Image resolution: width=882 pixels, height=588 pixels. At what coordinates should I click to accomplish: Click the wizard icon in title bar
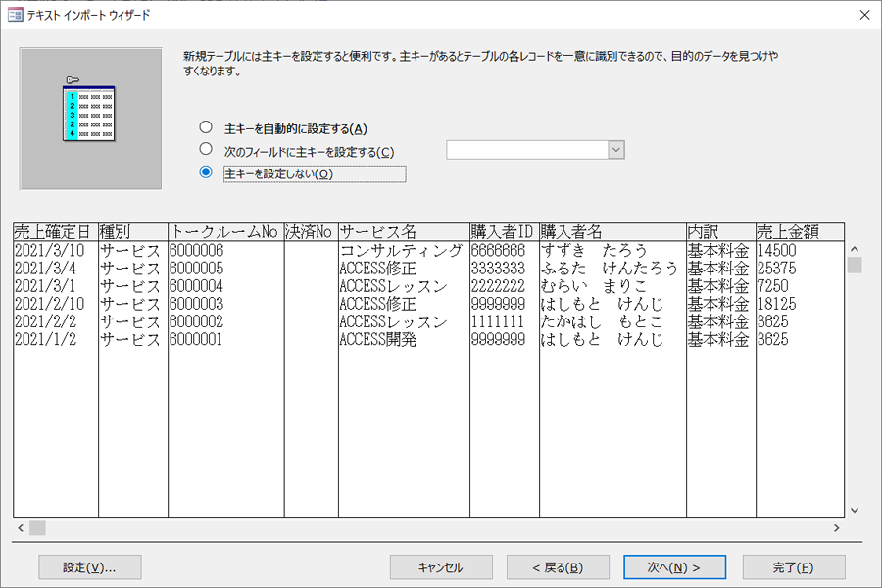click(x=15, y=15)
